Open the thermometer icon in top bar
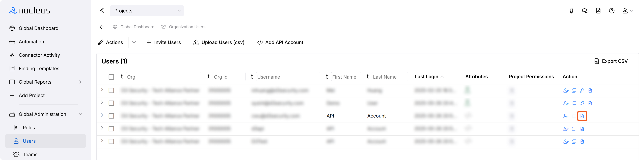This screenshot has height=160, width=644. point(572,11)
